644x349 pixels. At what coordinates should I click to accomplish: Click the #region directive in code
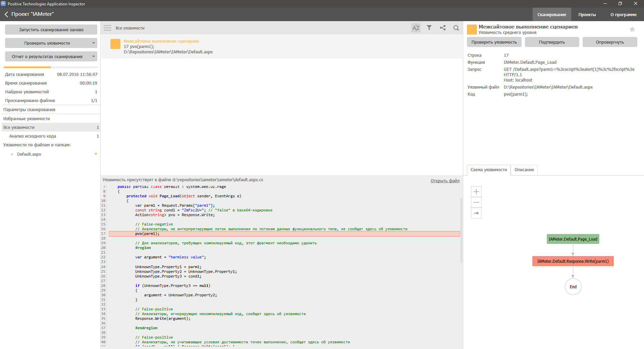click(x=143, y=248)
